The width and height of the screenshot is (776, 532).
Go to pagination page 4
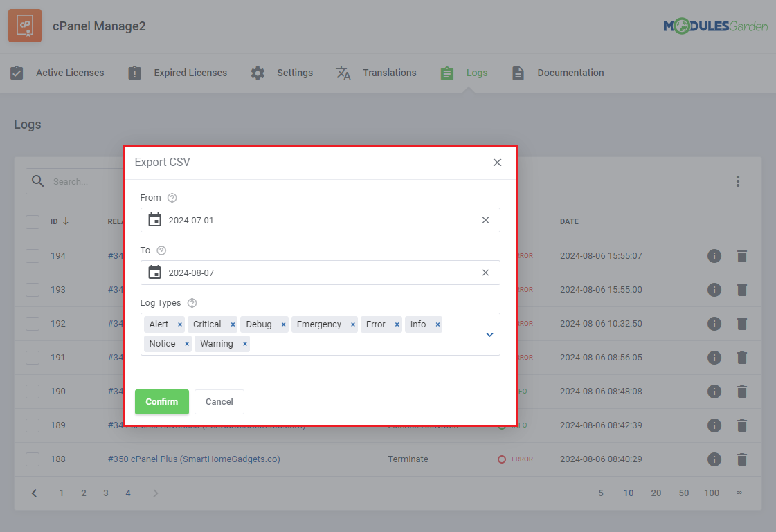tap(128, 493)
